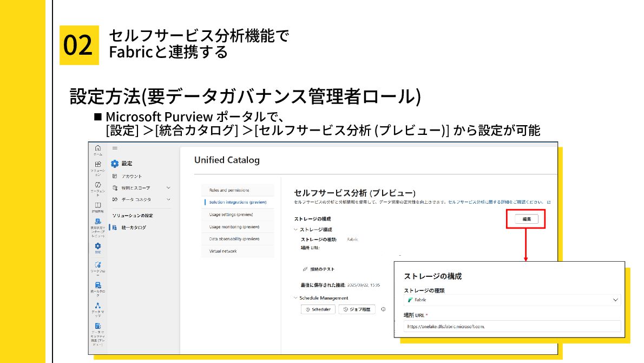This screenshot has height=363, width=644.
Task: Open the Usage monitoring (preview) tab
Action: [238, 226]
